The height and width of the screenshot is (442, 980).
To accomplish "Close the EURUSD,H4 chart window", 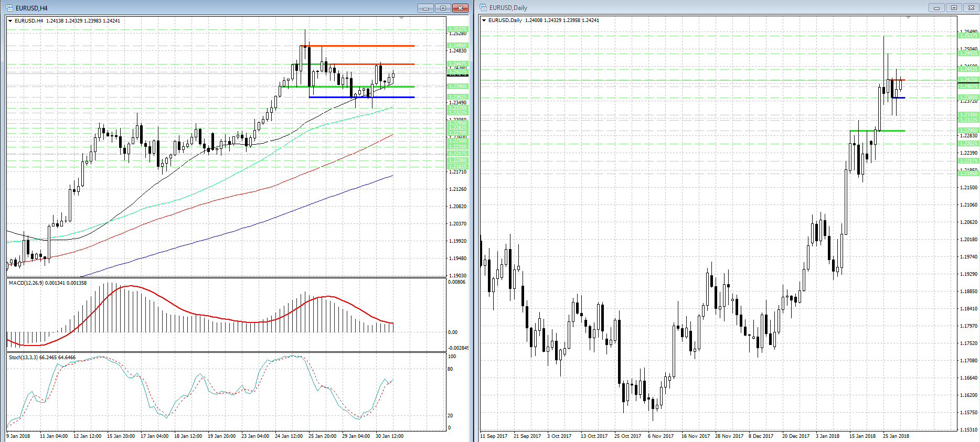I will click(460, 8).
